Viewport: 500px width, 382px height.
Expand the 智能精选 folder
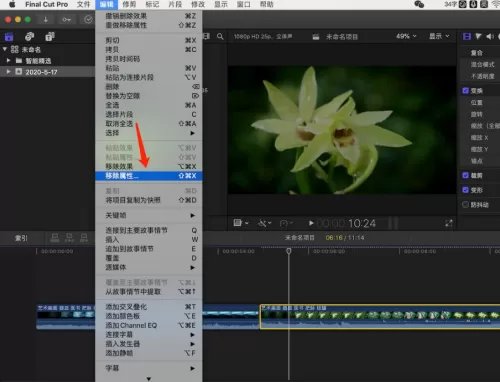(9, 61)
